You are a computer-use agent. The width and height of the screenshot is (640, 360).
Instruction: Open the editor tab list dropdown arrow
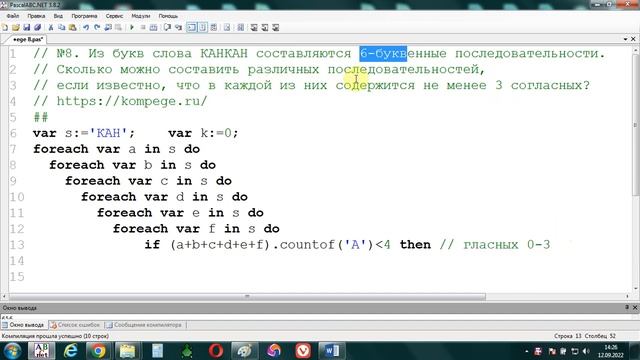625,39
